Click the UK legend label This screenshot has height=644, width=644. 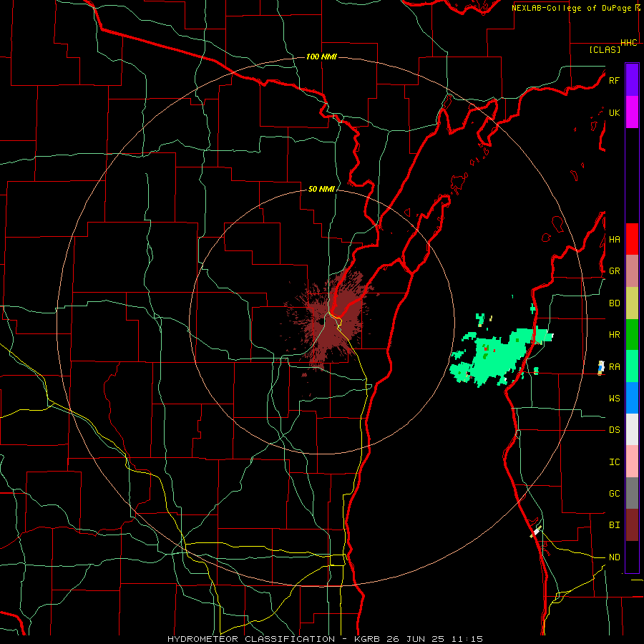tap(614, 112)
